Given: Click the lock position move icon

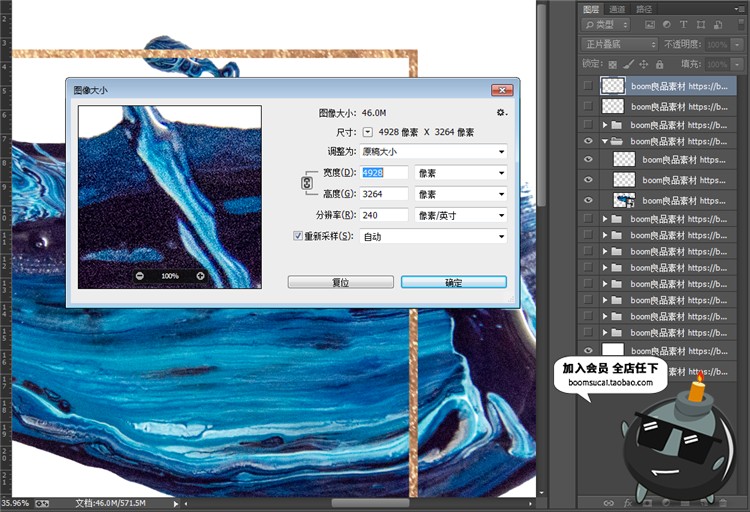Looking at the screenshot, I should (644, 64).
